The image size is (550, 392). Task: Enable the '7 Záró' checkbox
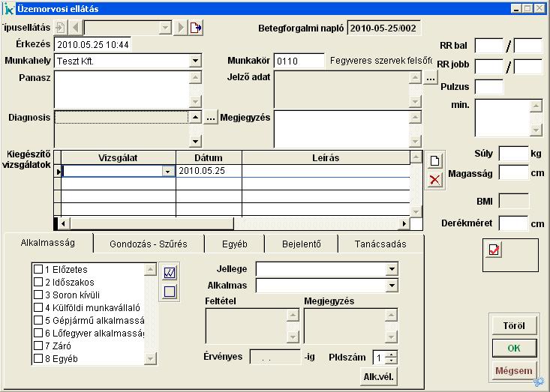[x=38, y=346]
